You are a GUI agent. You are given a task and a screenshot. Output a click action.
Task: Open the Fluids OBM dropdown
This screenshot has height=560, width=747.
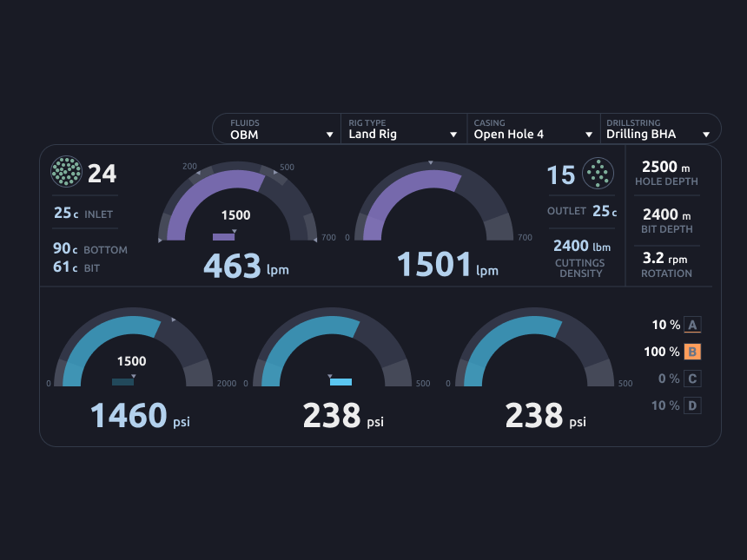pos(277,128)
